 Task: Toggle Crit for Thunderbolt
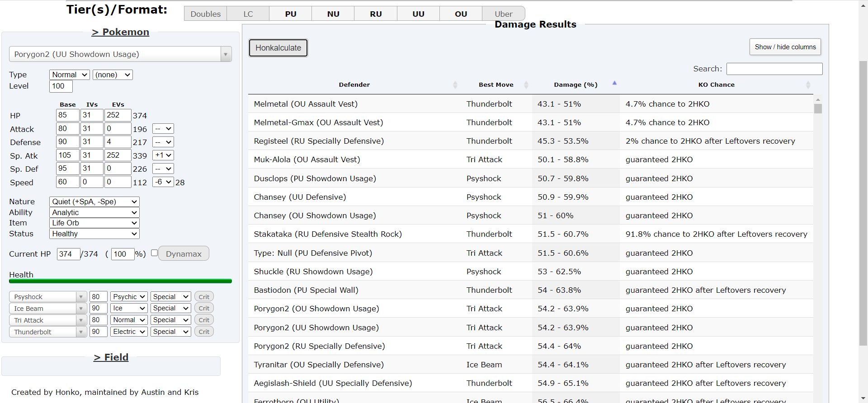[x=204, y=332]
